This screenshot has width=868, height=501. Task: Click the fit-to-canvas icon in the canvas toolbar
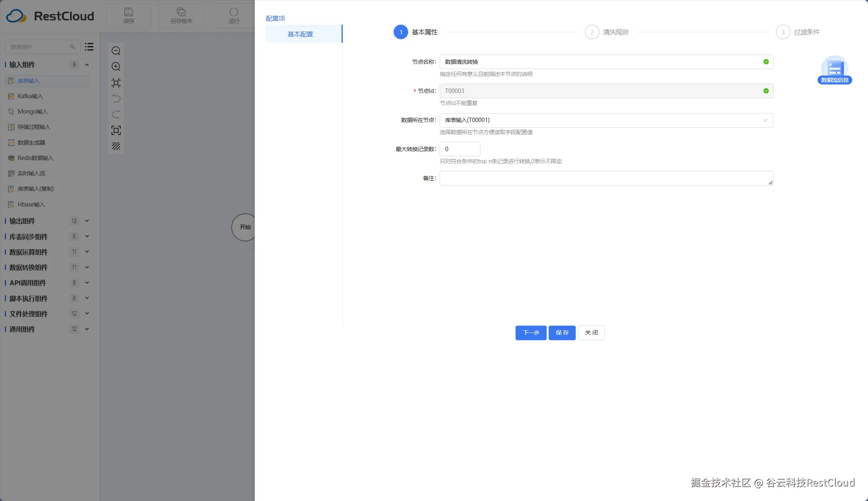116,83
